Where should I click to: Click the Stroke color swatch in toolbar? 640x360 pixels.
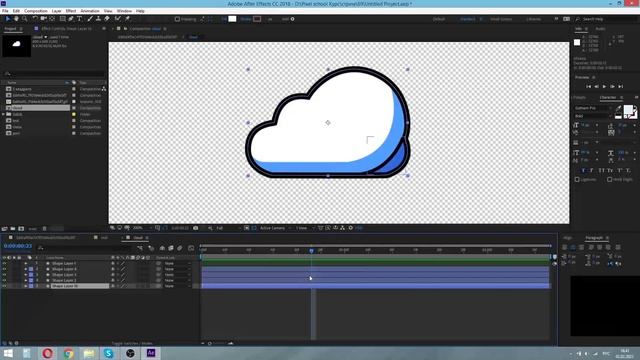click(x=257, y=19)
